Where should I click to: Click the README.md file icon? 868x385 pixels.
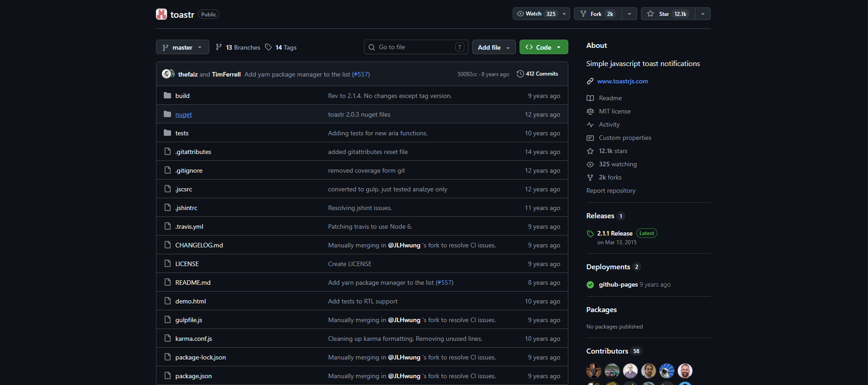click(167, 282)
